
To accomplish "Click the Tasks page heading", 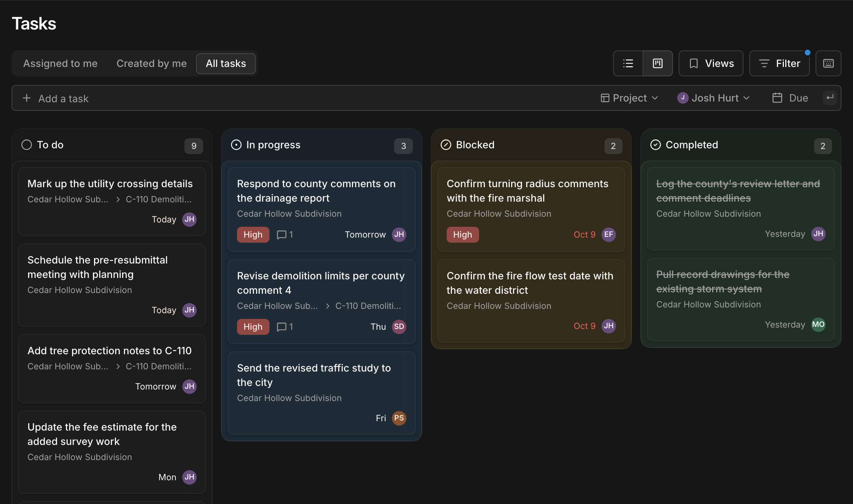I will [34, 24].
